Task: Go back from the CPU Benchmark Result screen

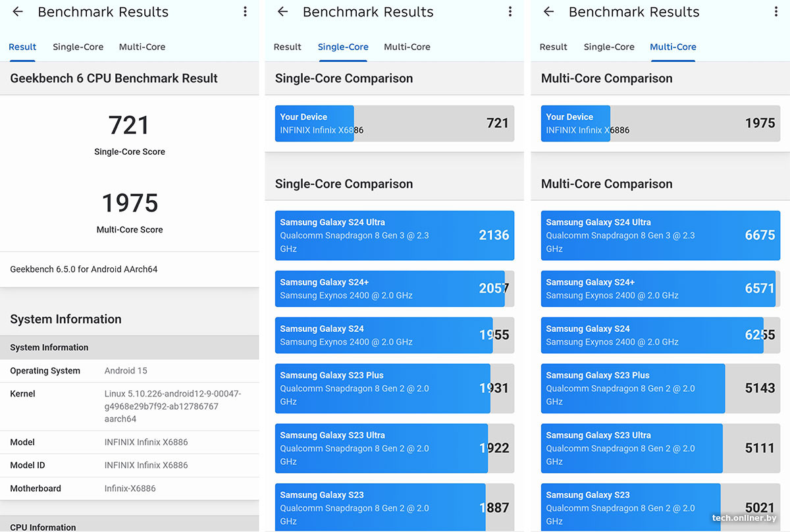Action: (x=18, y=12)
